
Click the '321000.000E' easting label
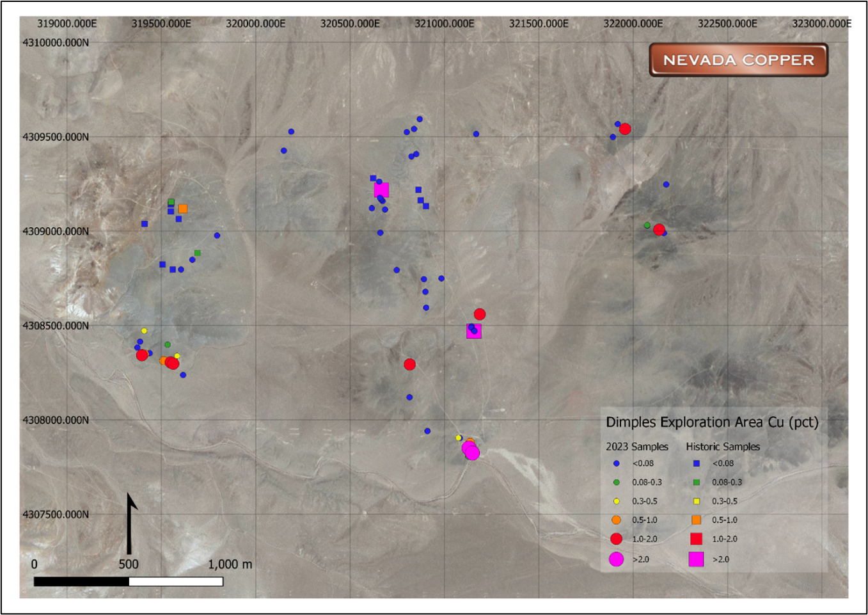coord(445,24)
